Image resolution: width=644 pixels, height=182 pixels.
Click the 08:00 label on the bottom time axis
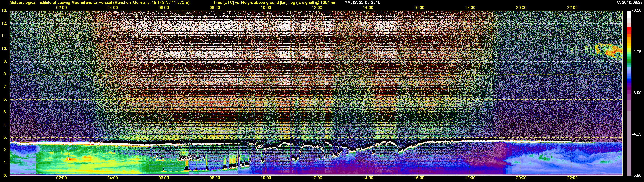215,178
